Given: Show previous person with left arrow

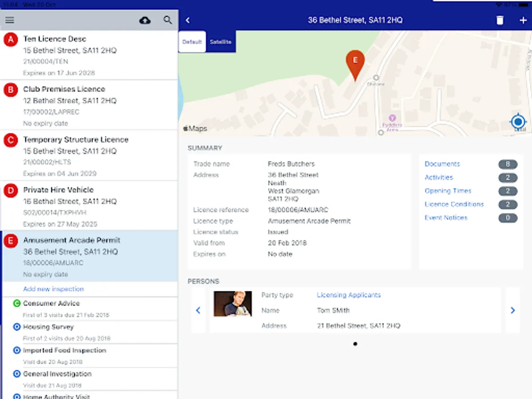Looking at the screenshot, I should click(x=198, y=310).
